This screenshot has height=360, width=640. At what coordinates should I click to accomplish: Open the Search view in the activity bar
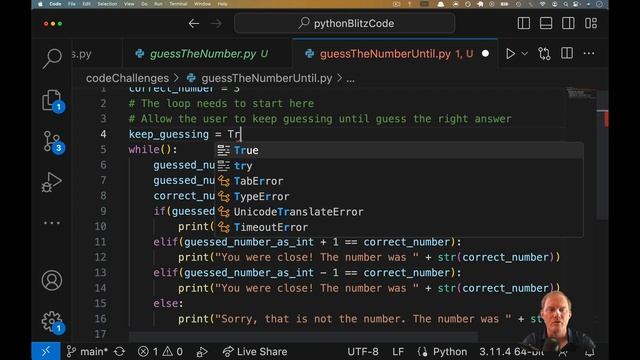[x=52, y=58]
